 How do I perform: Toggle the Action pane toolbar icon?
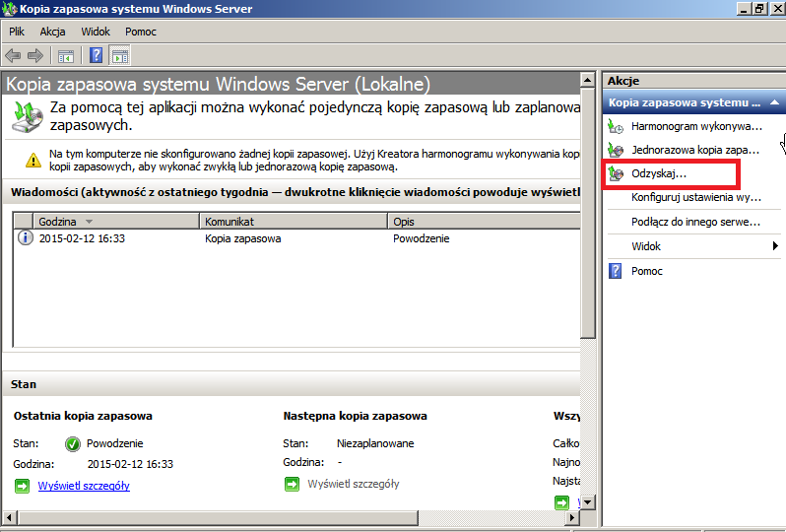120,55
